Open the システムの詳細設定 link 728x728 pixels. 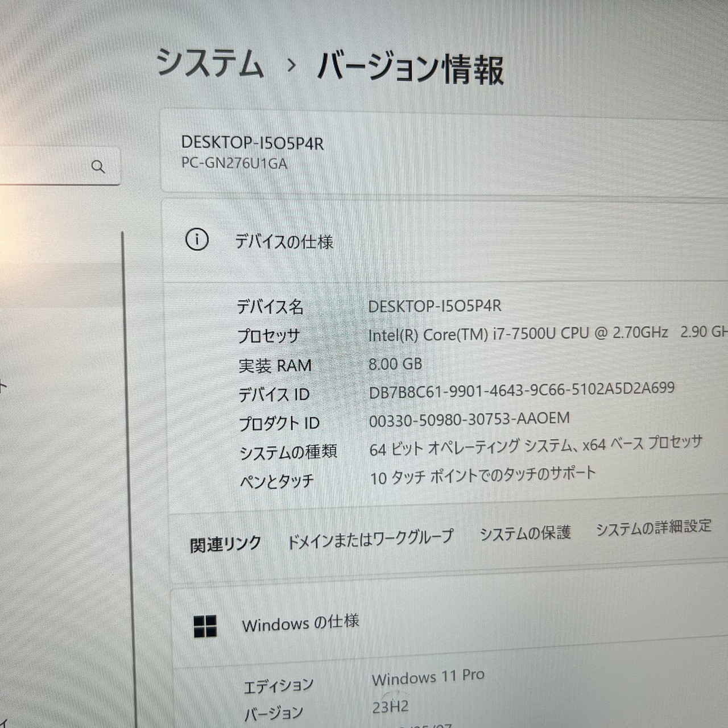(653, 527)
